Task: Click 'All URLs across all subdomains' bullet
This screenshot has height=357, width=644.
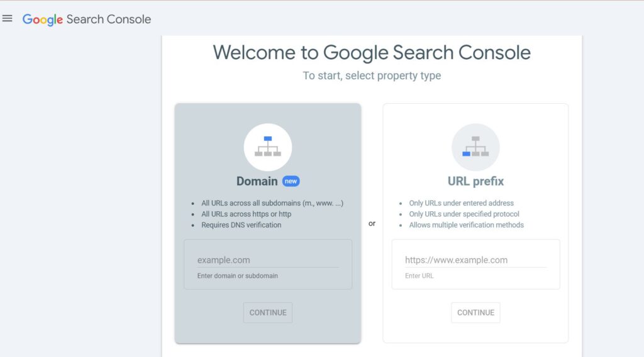Action: [272, 203]
